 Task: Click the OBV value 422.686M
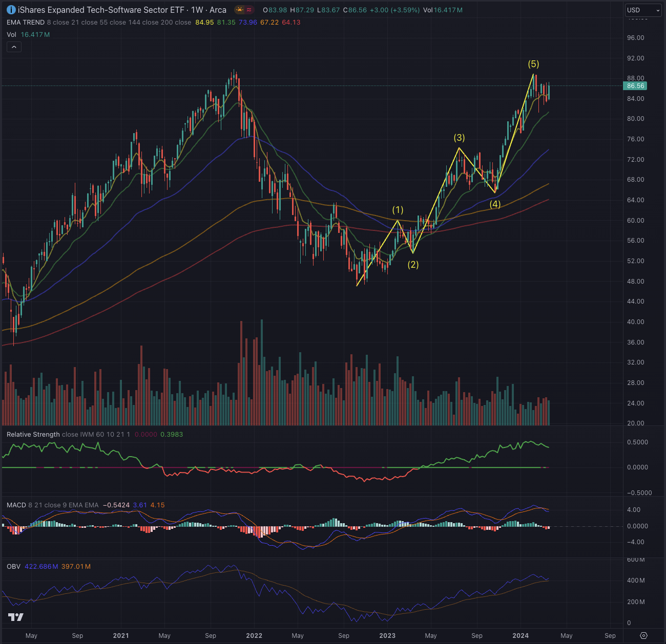(41, 567)
